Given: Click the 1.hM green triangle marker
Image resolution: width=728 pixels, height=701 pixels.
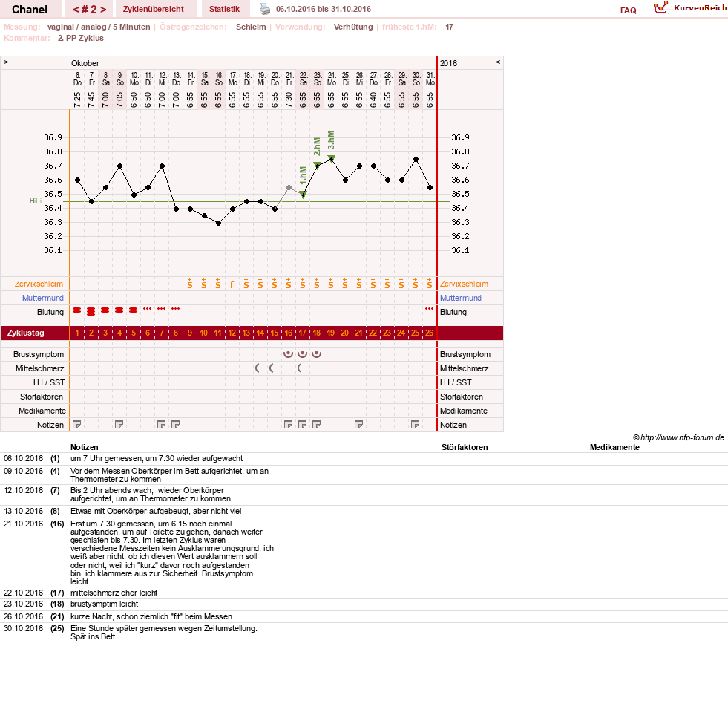Looking at the screenshot, I should pyautogui.click(x=304, y=194).
